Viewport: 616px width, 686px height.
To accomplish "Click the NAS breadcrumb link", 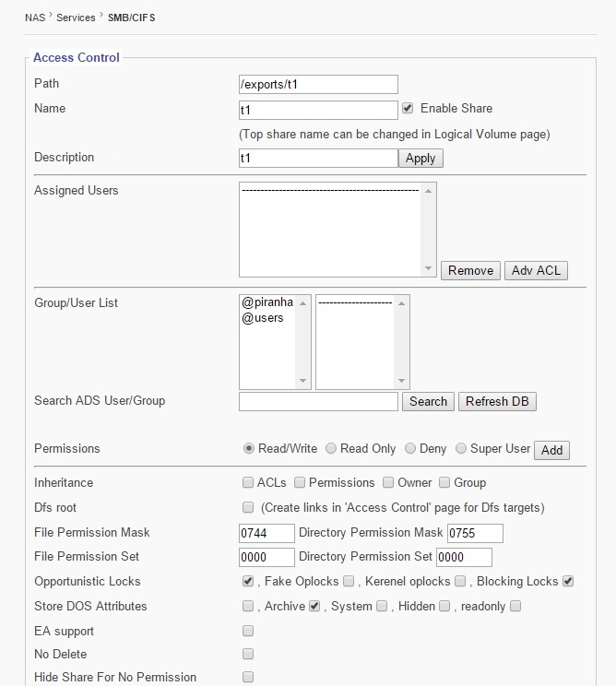I will pyautogui.click(x=35, y=17).
